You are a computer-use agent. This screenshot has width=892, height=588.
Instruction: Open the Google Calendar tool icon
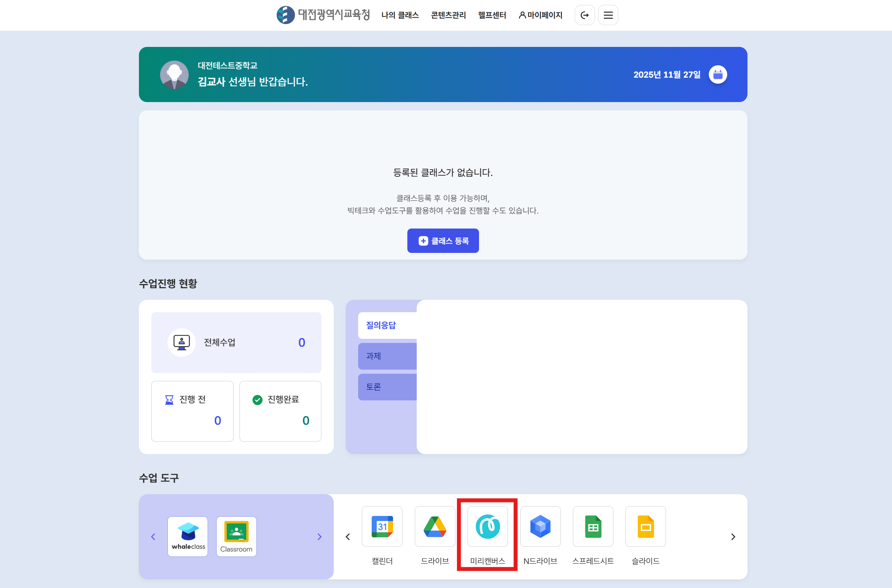(382, 526)
